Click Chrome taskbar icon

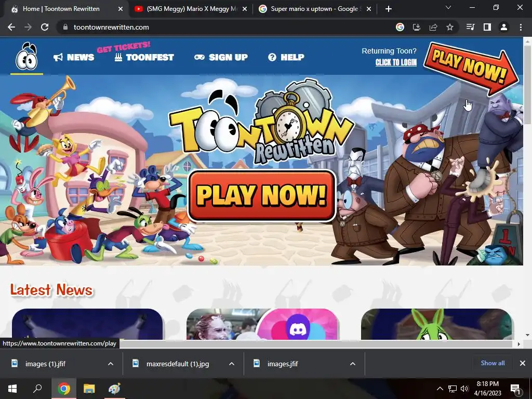click(64, 389)
